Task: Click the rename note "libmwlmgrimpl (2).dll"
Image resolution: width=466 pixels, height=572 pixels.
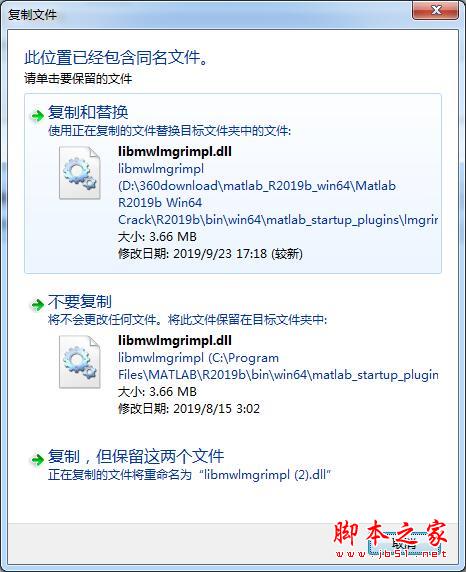Action: (x=265, y=475)
